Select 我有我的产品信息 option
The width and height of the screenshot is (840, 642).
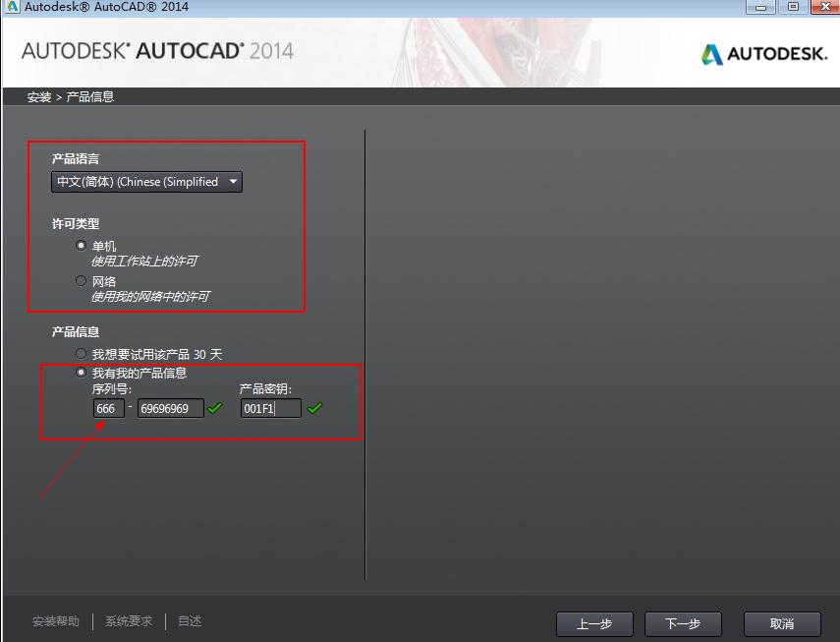pos(81,372)
